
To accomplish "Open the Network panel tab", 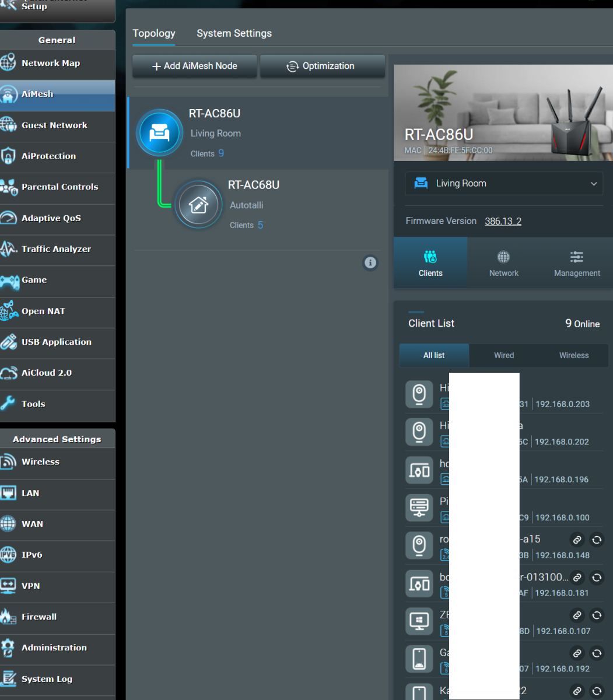I will [504, 263].
